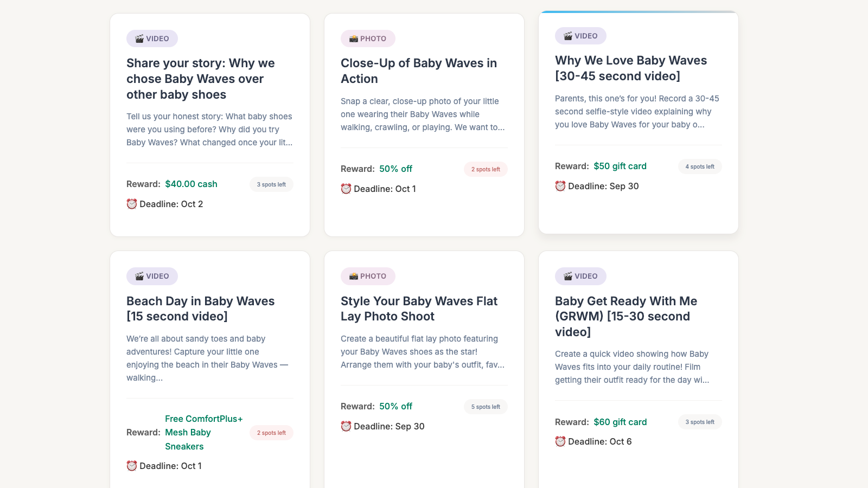Click 'Deadline: Oct 1' on the Close-Up of Baby Waves card
868x488 pixels.
click(x=385, y=189)
